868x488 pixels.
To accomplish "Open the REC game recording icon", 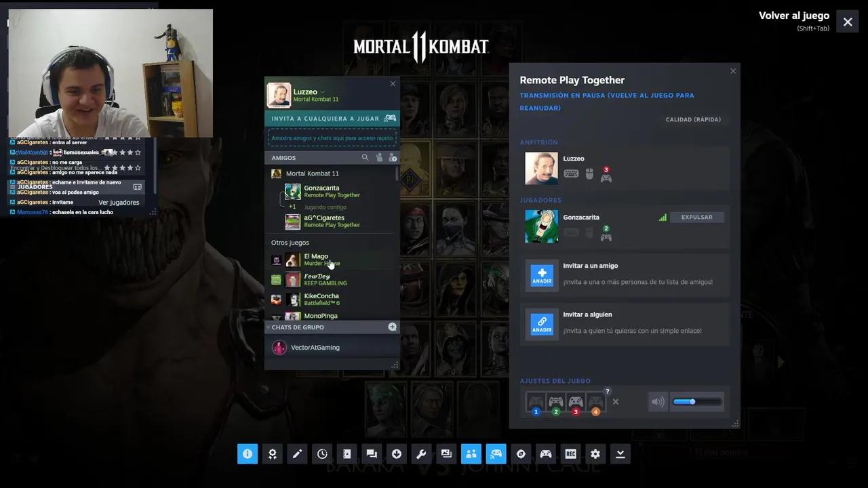I will [570, 454].
